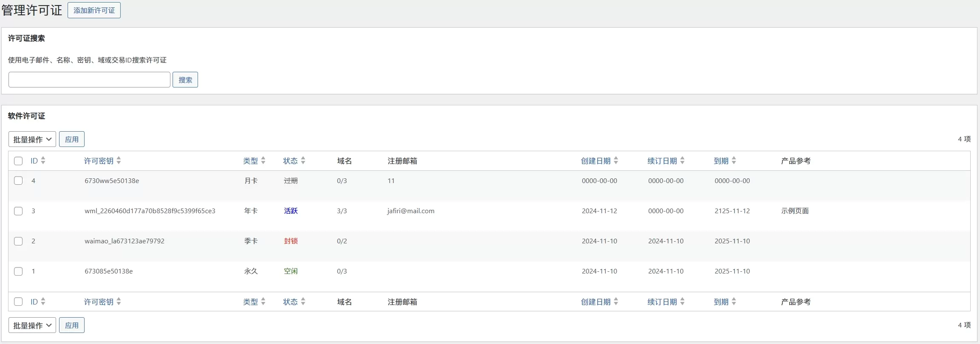The height and width of the screenshot is (344, 980).
Task: Click sort arrows beside top 创建日期 header
Action: 616,161
